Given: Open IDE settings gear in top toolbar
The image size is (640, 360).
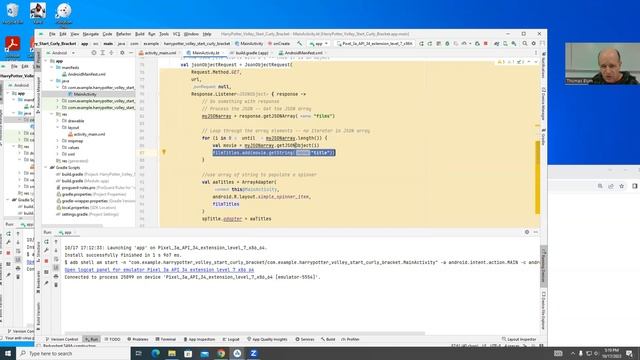Looking at the screenshot, I should pos(533,43).
